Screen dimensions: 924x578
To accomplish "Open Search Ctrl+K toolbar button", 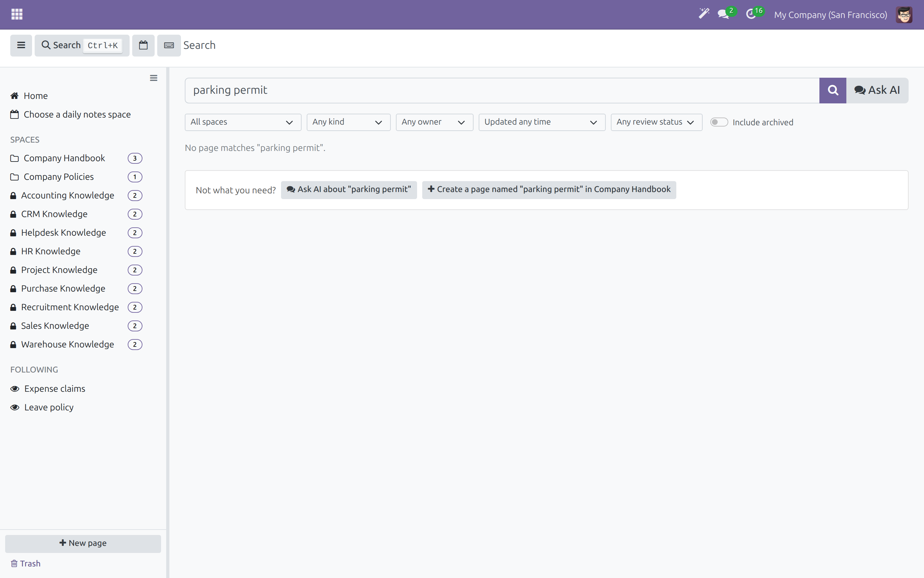I will click(82, 45).
